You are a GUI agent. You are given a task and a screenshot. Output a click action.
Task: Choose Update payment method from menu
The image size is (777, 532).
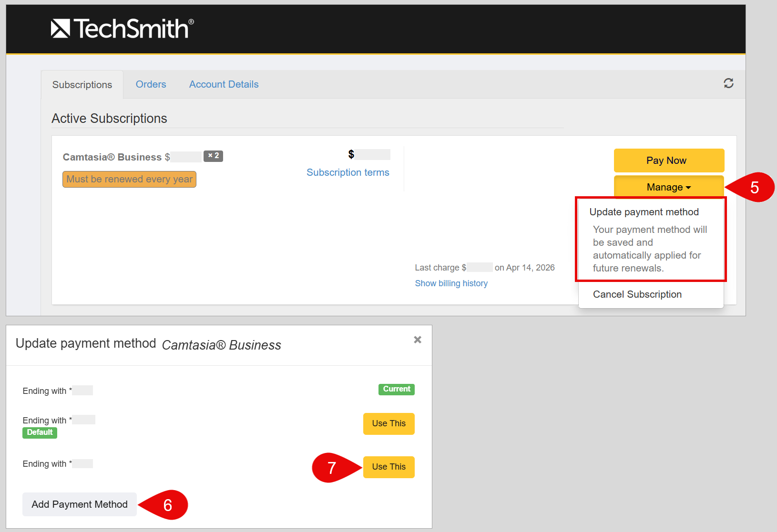pyautogui.click(x=644, y=212)
